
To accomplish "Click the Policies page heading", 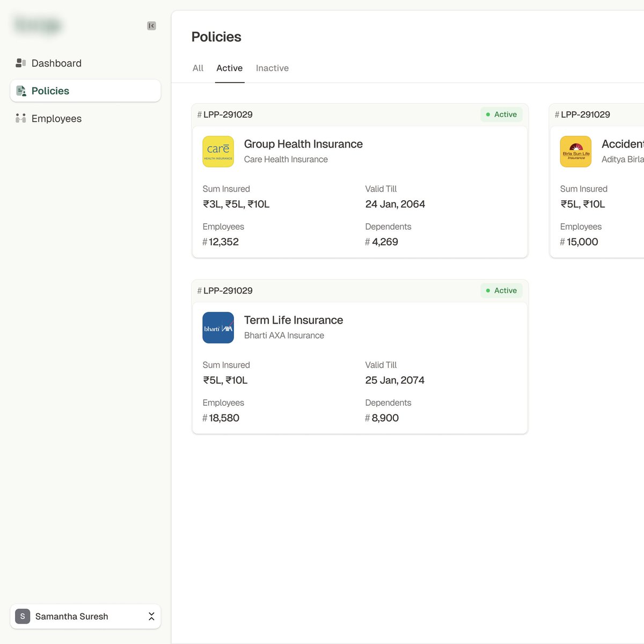I will (x=216, y=36).
